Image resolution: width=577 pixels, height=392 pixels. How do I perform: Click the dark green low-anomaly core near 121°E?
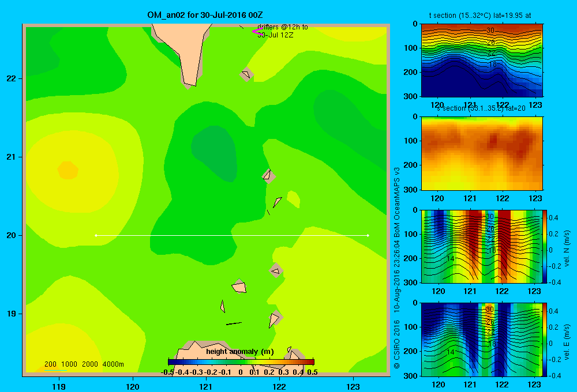(214, 153)
